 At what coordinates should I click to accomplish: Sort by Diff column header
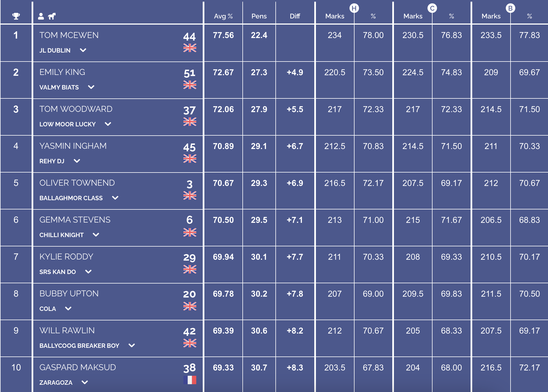point(295,16)
